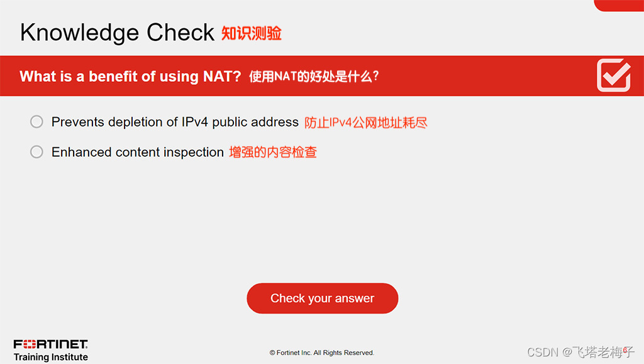This screenshot has height=364, width=644.
Task: Click the 防止IPv4公网地址耗尽 translation text
Action: 365,123
